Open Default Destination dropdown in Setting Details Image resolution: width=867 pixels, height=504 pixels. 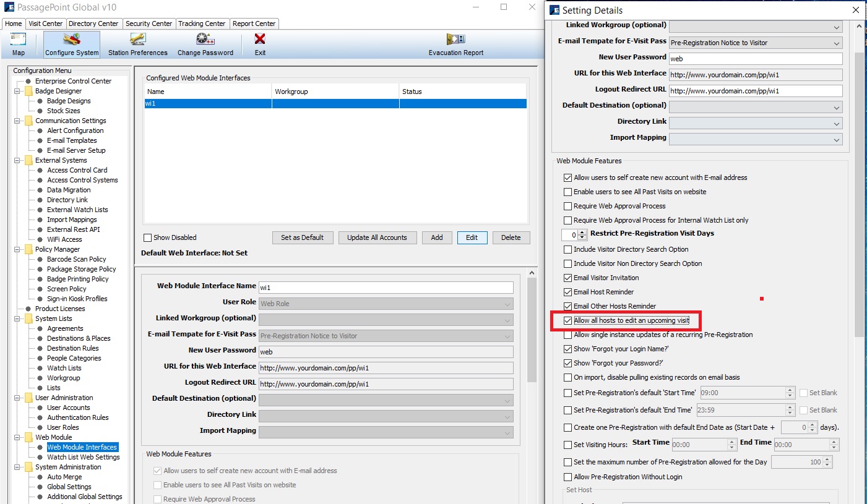pyautogui.click(x=756, y=107)
